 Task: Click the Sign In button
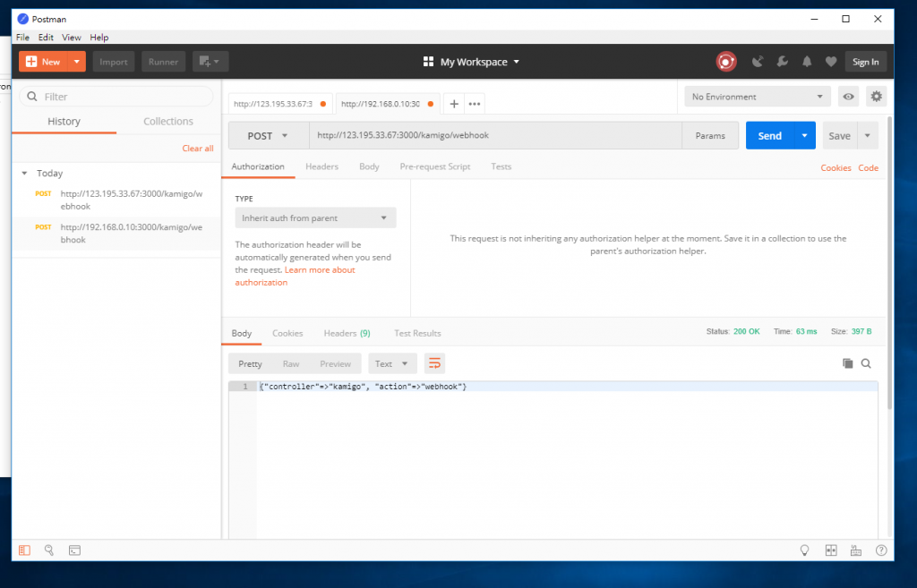[x=866, y=62]
